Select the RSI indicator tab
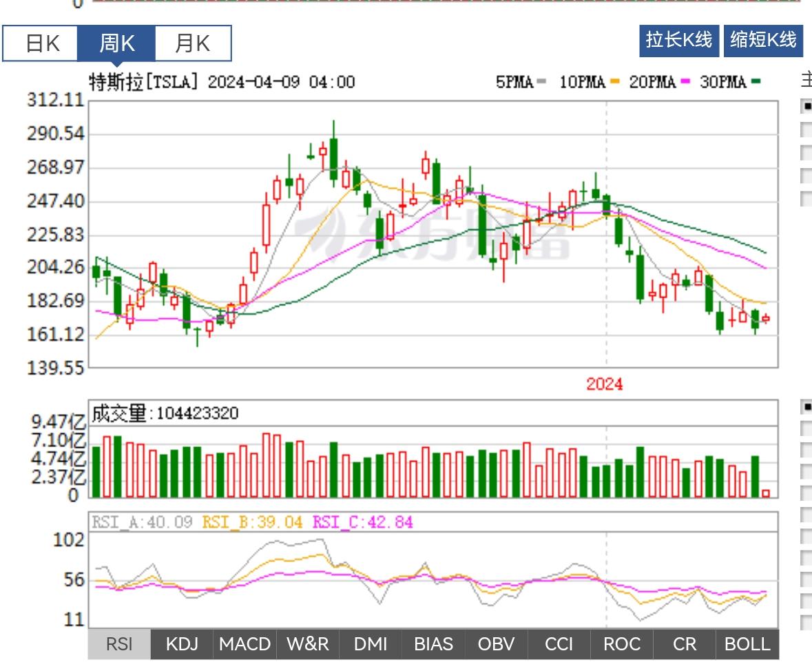This screenshot has height=671, width=812. pyautogui.click(x=119, y=644)
